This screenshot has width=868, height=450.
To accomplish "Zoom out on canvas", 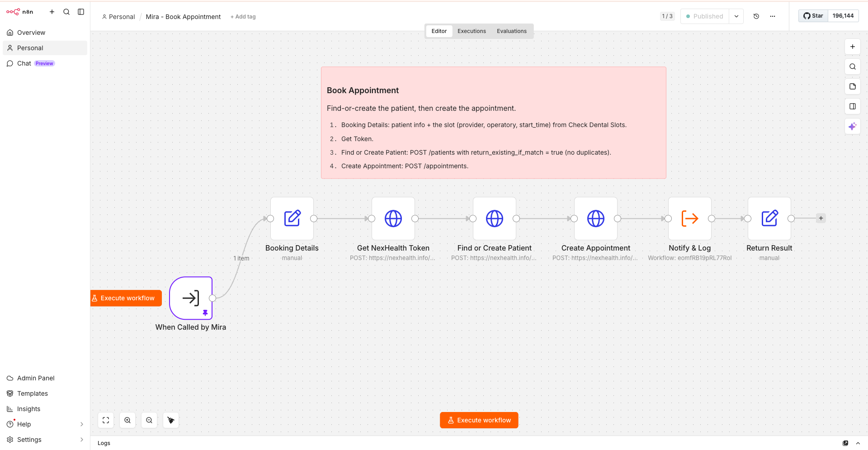I will point(149,420).
